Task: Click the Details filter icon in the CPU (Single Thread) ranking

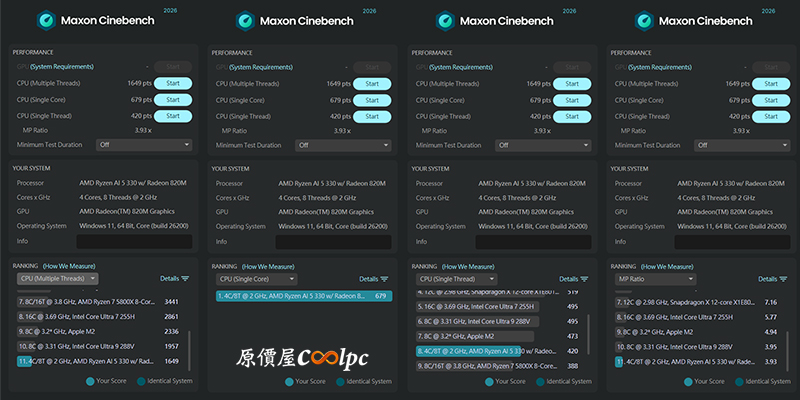Action: pos(586,279)
